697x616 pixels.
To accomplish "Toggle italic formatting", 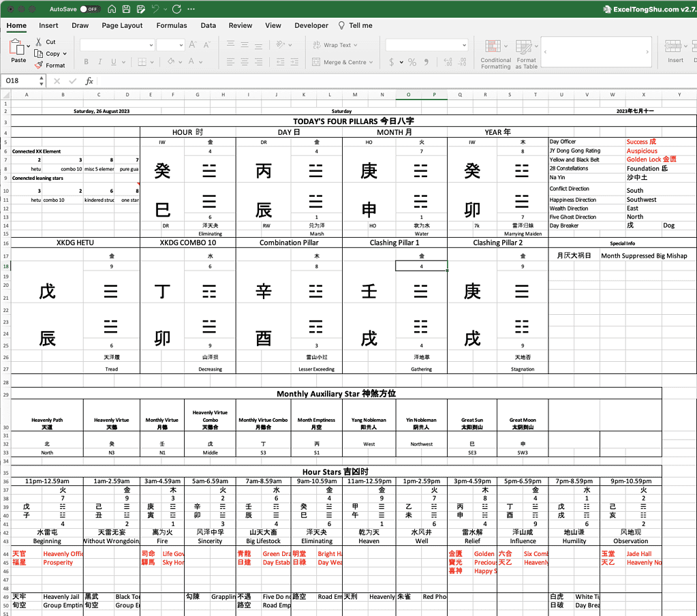I will [x=99, y=61].
